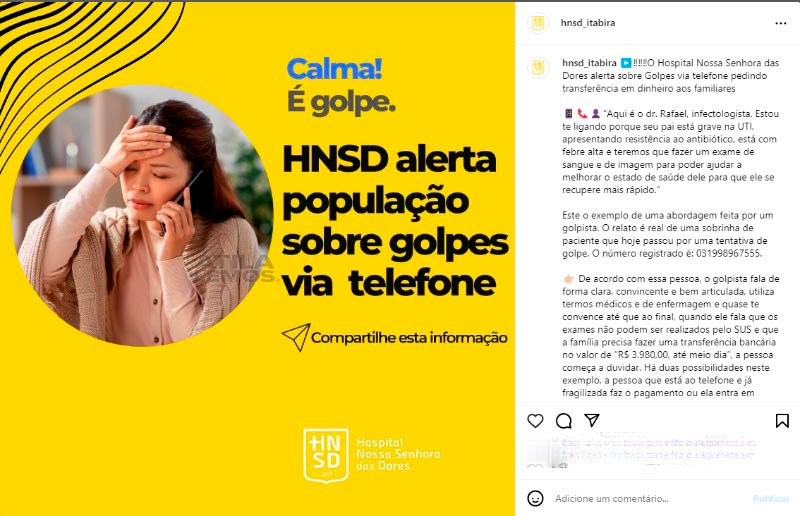Click the caption's hnsd_itabira profile avatar

538,67
